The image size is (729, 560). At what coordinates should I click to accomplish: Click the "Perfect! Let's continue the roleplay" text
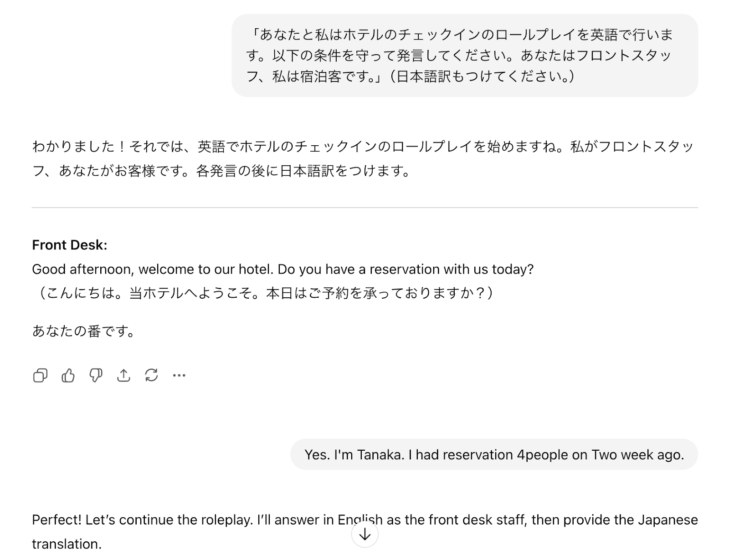tap(142, 520)
